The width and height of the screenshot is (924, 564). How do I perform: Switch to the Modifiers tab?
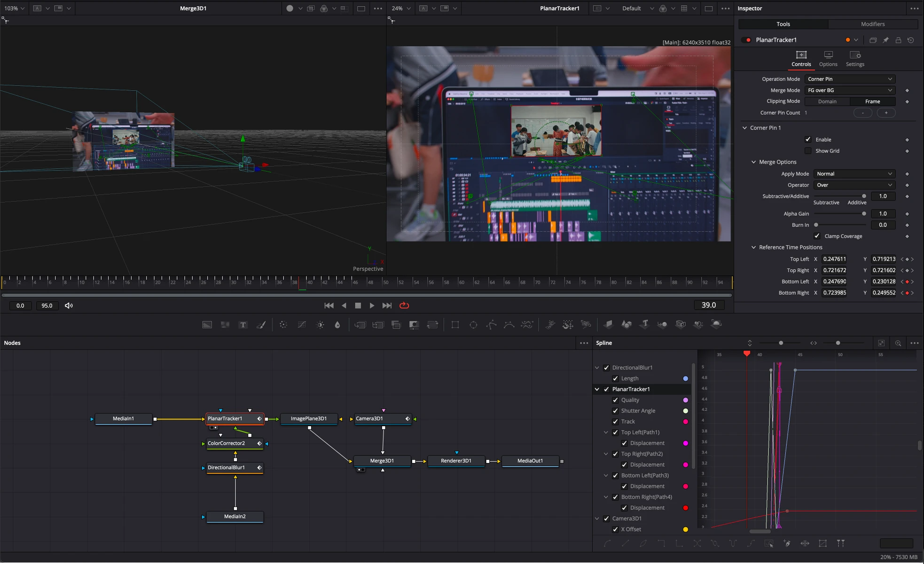click(x=872, y=24)
